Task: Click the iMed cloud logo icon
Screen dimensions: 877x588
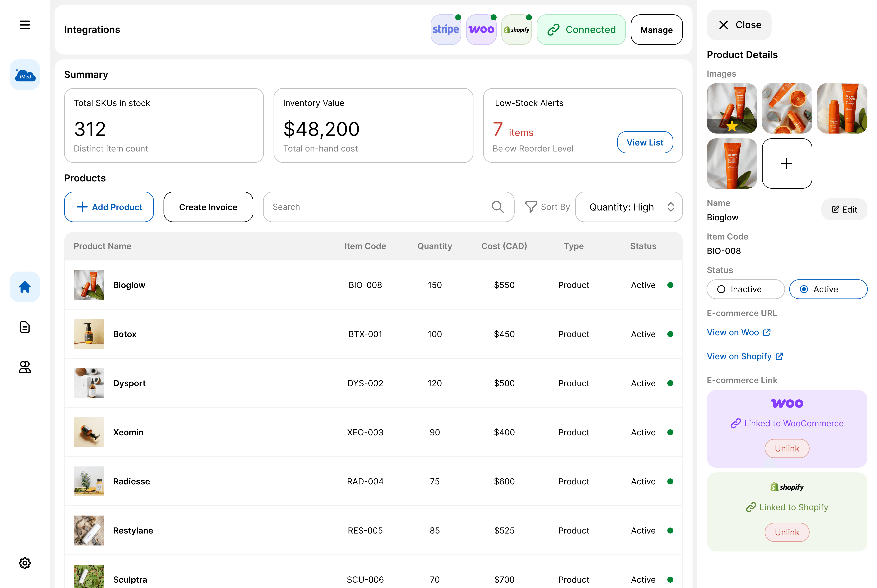Action: (x=25, y=75)
